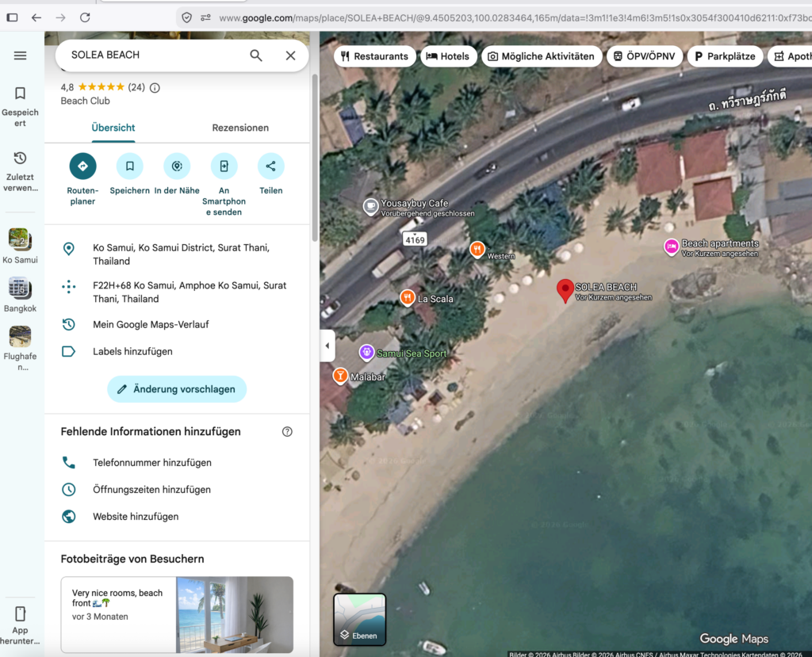The width and height of the screenshot is (812, 657).
Task: Switch to the Rezensionen tab
Action: point(240,128)
